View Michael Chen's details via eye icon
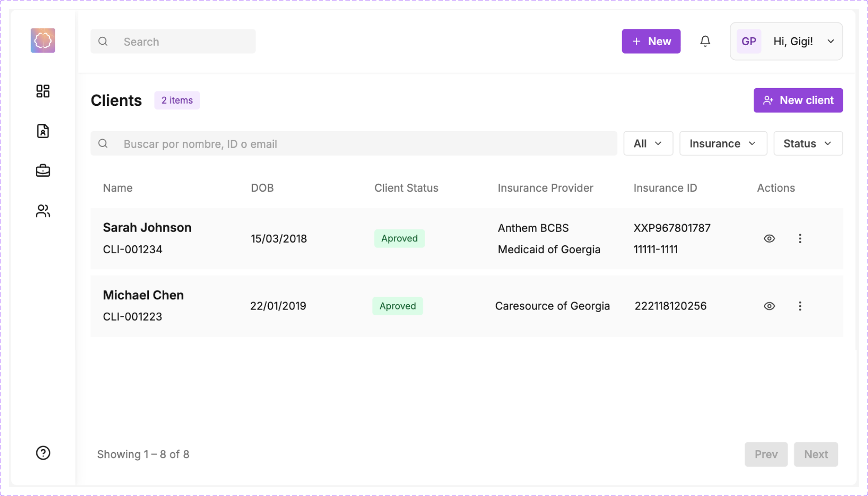This screenshot has width=868, height=496. [769, 306]
